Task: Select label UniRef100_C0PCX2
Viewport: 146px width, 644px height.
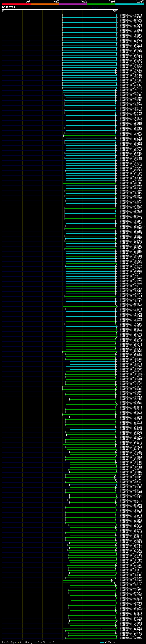Action: (131, 80)
